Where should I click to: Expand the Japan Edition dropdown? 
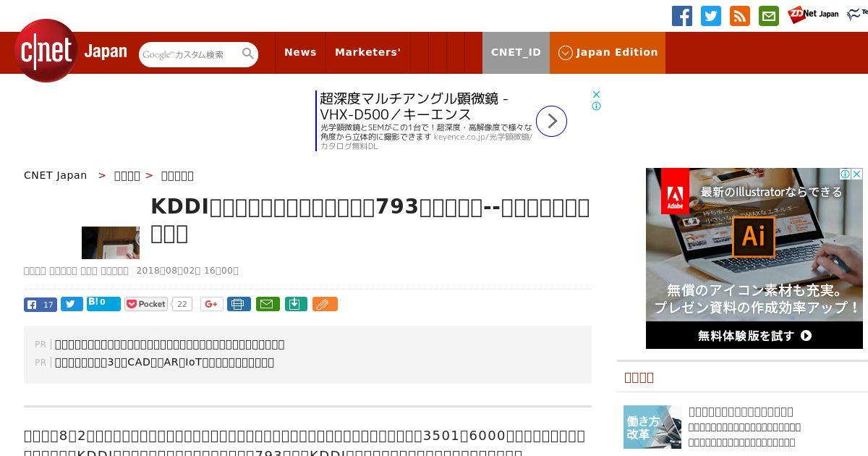coord(608,52)
